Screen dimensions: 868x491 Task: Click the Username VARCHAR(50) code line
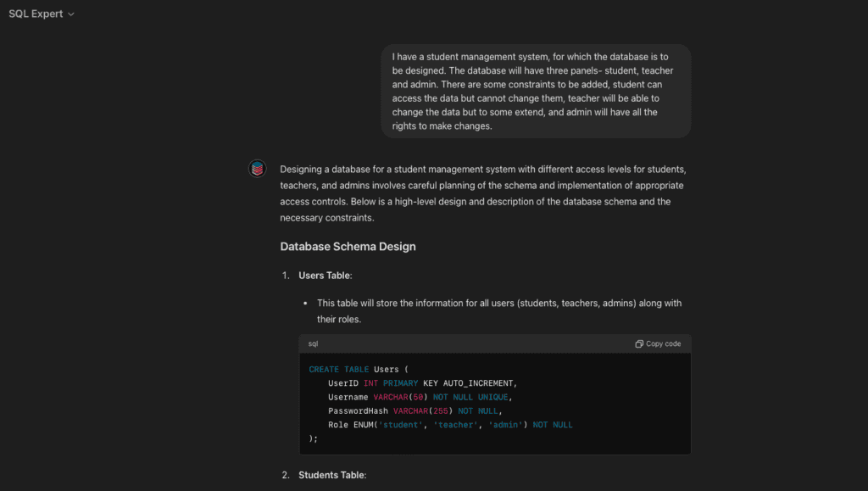pyautogui.click(x=420, y=397)
